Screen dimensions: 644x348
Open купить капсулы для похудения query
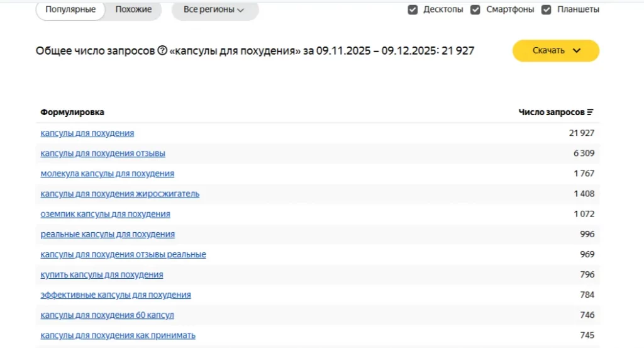tap(101, 274)
